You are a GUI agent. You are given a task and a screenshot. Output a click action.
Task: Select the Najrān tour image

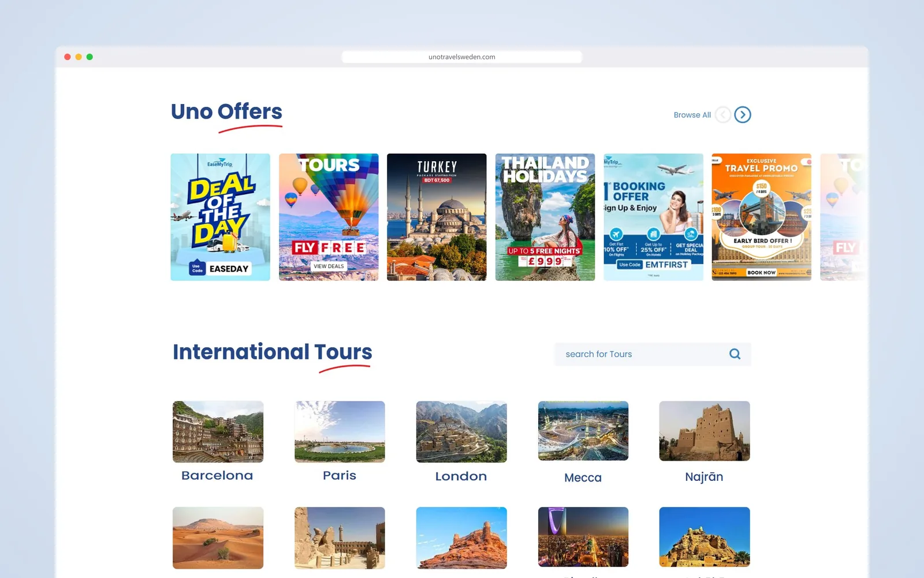[705, 431]
